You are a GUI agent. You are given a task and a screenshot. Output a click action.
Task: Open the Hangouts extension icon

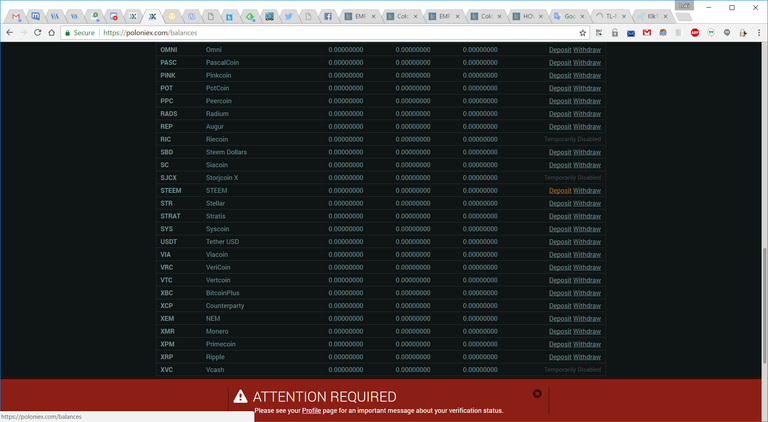click(x=711, y=33)
